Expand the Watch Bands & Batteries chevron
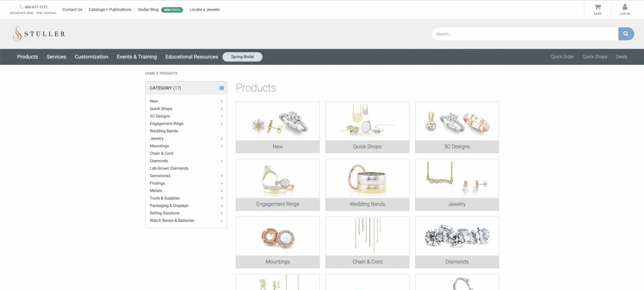The width and height of the screenshot is (644, 290). pyautogui.click(x=222, y=221)
